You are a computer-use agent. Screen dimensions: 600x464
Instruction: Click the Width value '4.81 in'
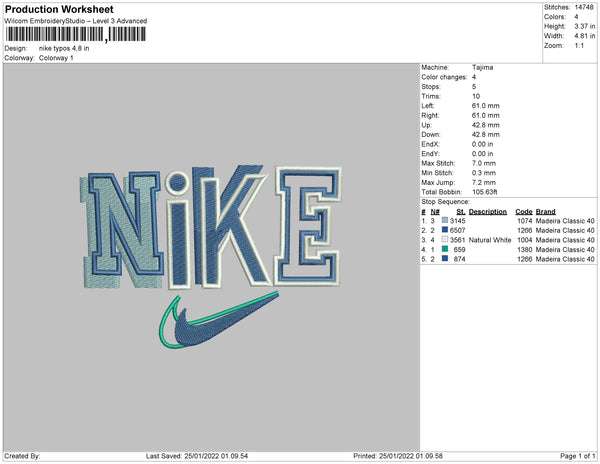coord(584,36)
